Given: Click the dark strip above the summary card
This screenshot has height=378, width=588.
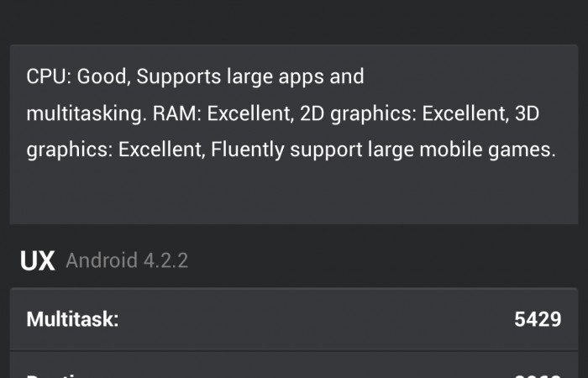Looking at the screenshot, I should click(x=294, y=21).
